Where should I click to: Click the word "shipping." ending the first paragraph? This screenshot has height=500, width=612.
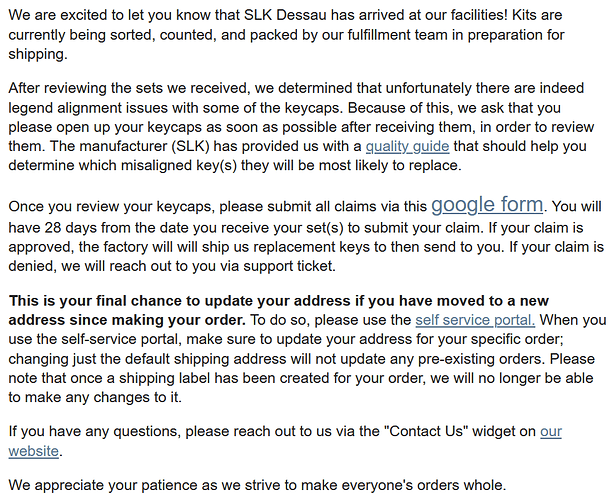38,54
